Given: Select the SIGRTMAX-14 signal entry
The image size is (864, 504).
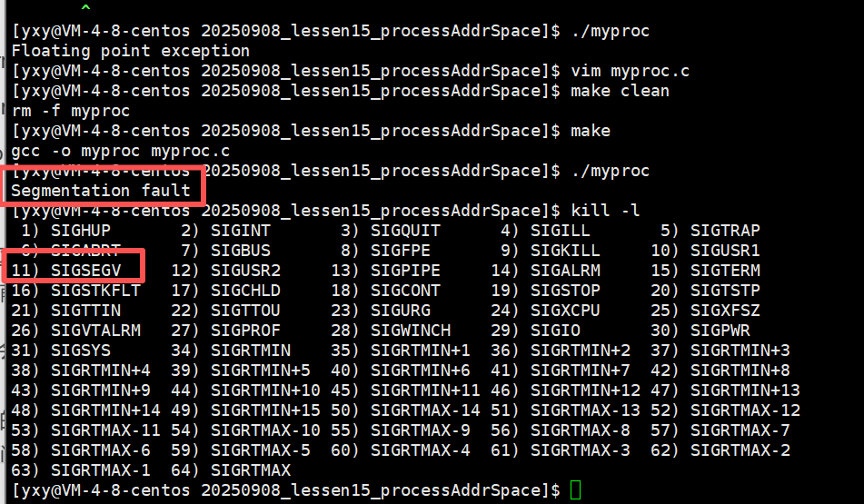Looking at the screenshot, I should tap(405, 410).
